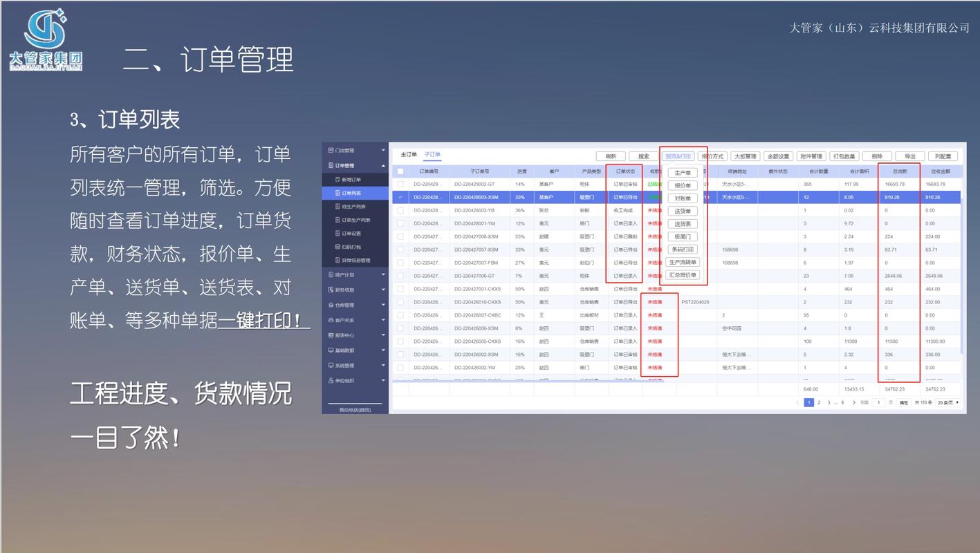Screen dimensions: 980x553
Task: Click the 附件管理 button
Action: pyautogui.click(x=811, y=156)
